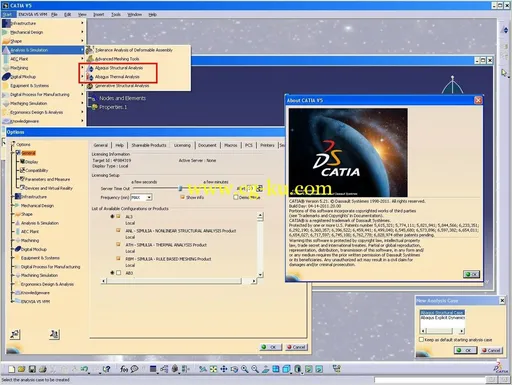Select the Pan cross-arrows icon
This screenshot has height=385, width=512.
pos(224,369)
